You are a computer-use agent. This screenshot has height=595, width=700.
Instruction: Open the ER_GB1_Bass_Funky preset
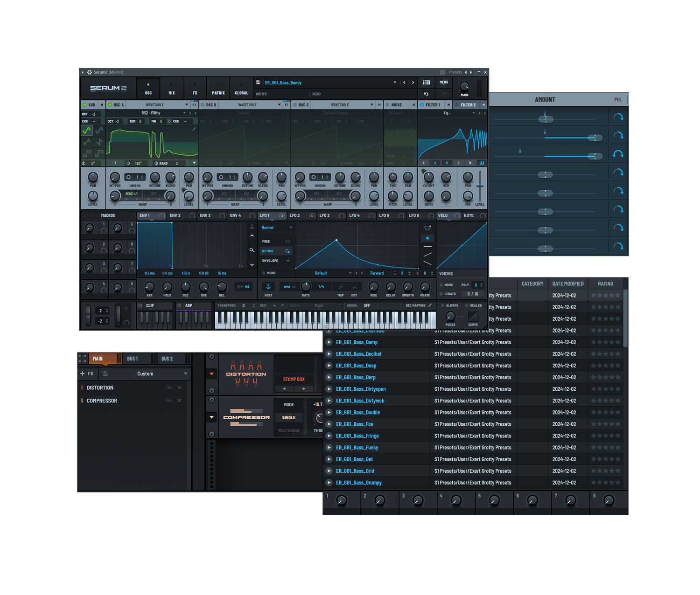click(x=357, y=448)
